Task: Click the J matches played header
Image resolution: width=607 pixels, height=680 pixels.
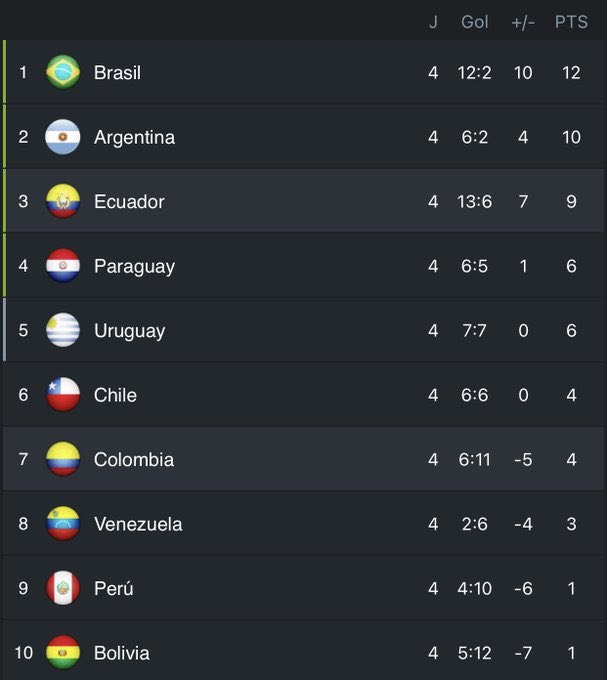Action: 433,22
